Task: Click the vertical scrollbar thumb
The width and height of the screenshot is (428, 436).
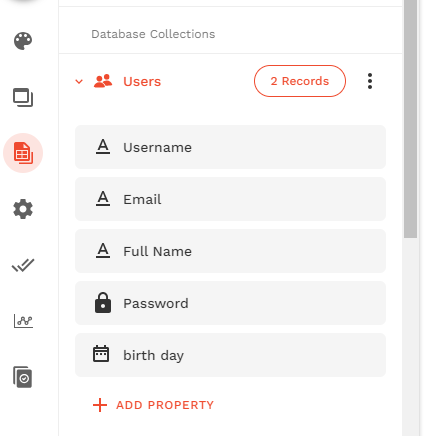Action: [410, 119]
